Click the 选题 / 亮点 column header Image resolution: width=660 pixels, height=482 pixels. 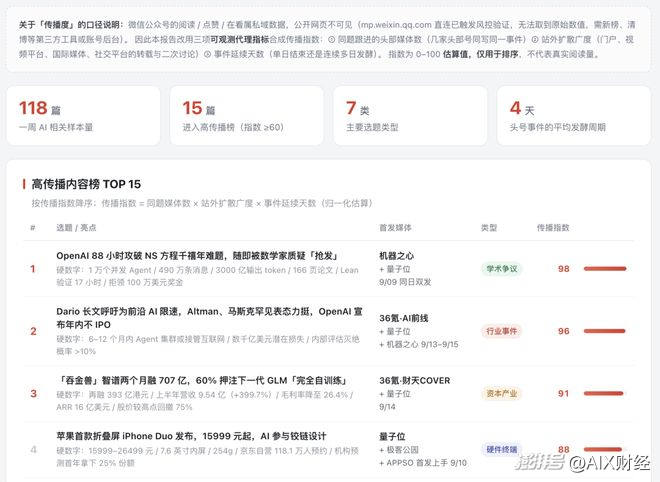[x=76, y=228]
